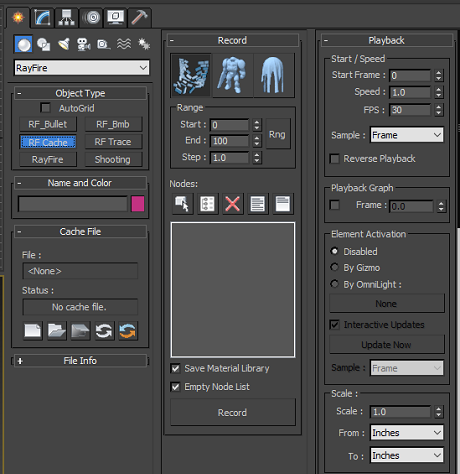This screenshot has width=460, height=474.
Task: Open the Scale From units dropdown
Action: pos(407,433)
